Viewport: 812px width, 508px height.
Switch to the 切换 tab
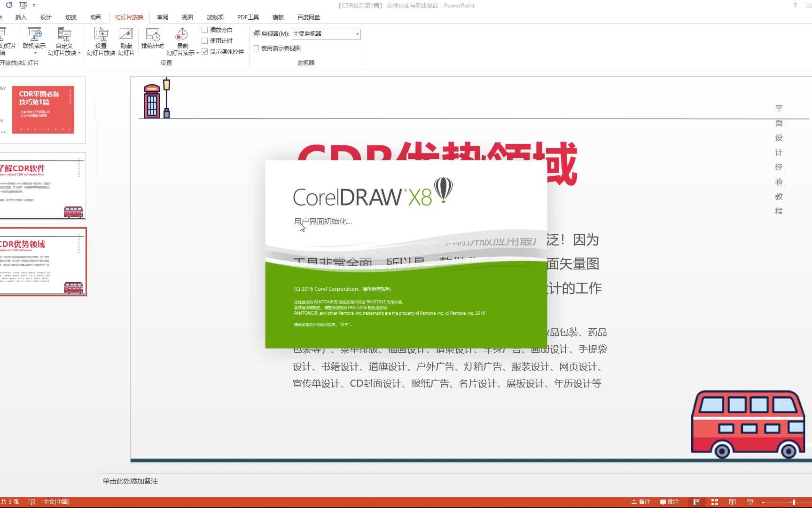click(70, 17)
